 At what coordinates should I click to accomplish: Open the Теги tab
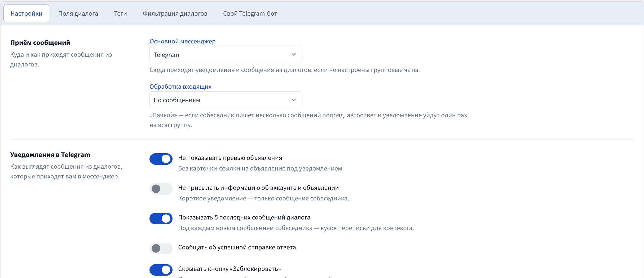click(x=120, y=14)
